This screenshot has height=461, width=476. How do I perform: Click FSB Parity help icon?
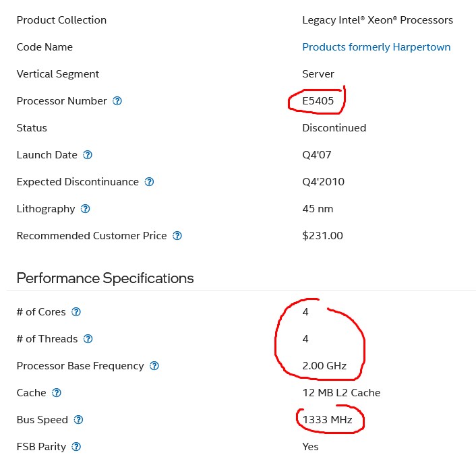coord(76,447)
